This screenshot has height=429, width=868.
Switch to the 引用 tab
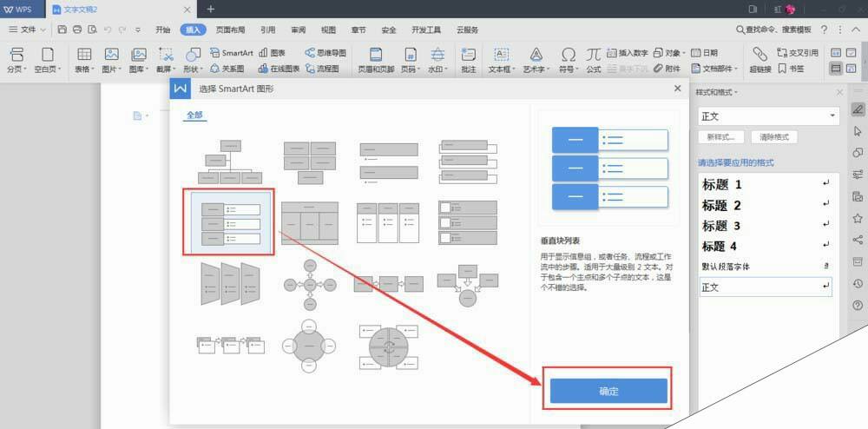(x=268, y=30)
